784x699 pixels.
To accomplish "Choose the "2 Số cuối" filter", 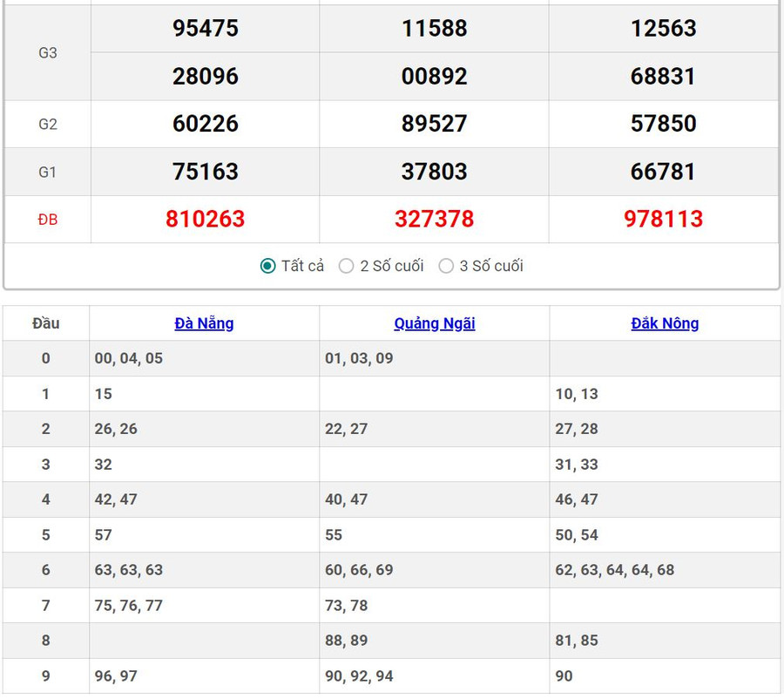I will 347,266.
